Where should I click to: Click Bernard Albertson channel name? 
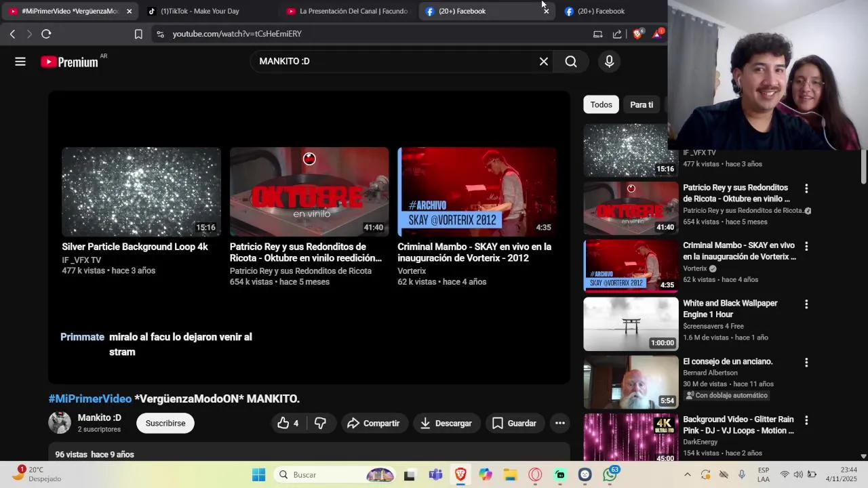pos(710,373)
